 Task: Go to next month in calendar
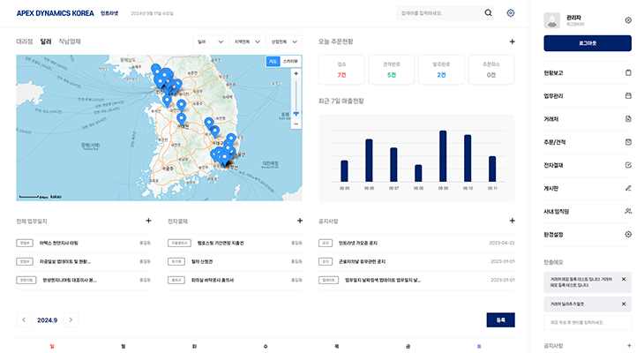(x=71, y=319)
